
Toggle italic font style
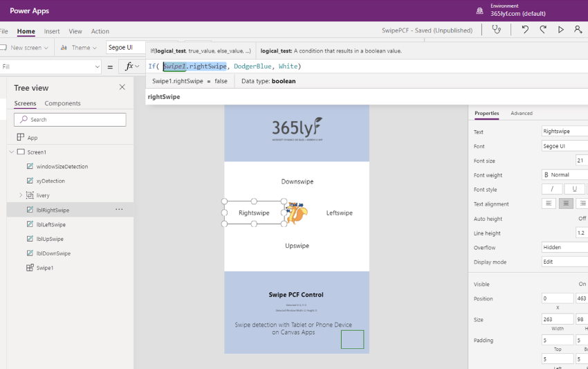552,189
